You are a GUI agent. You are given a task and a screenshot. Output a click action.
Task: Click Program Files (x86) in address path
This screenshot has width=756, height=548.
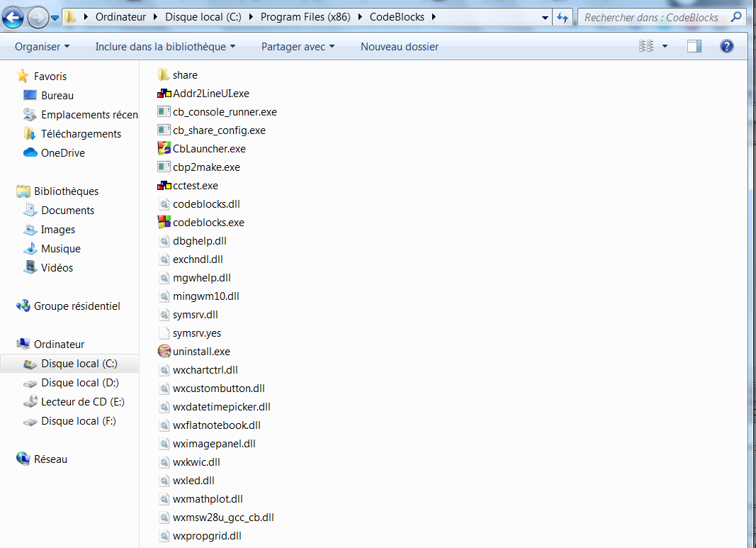[x=308, y=17]
